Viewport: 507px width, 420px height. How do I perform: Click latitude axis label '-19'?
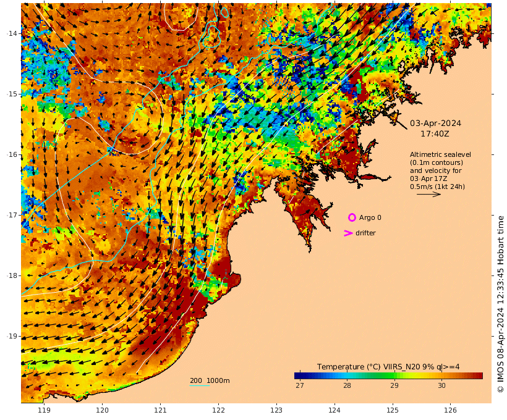click(12, 336)
